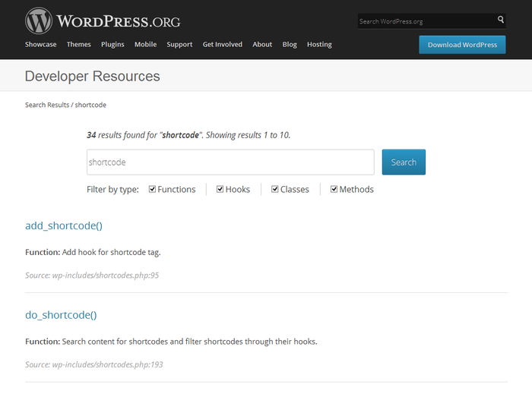Uncheck the Hooks filter checkbox
The image size is (532, 394).
pos(220,189)
